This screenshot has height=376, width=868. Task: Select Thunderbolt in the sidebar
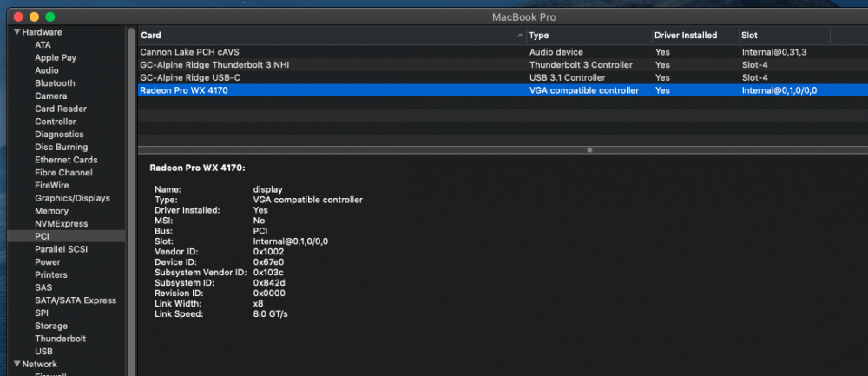click(61, 339)
